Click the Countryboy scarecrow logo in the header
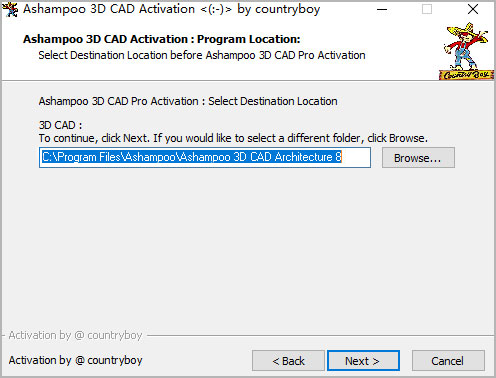Viewport: 496px width, 378px height. [x=466, y=51]
